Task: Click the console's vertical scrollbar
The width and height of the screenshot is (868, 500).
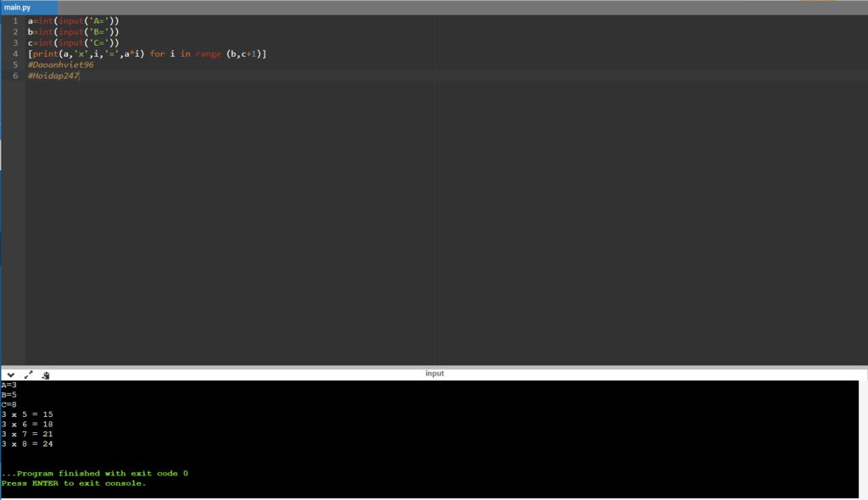Action: 863,439
